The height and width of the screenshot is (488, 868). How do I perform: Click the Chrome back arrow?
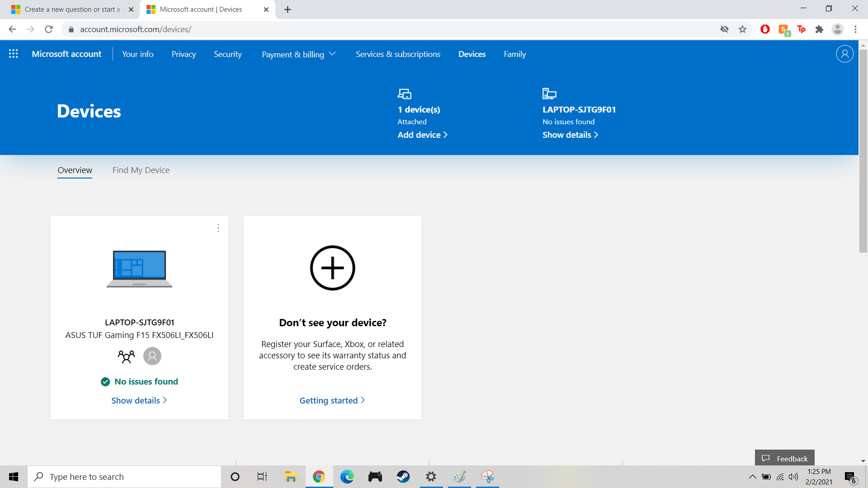(x=12, y=29)
